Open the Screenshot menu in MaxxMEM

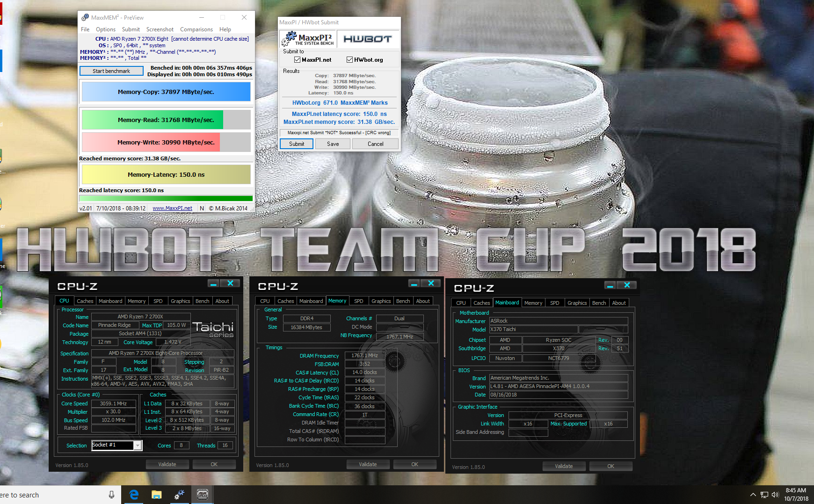160,29
